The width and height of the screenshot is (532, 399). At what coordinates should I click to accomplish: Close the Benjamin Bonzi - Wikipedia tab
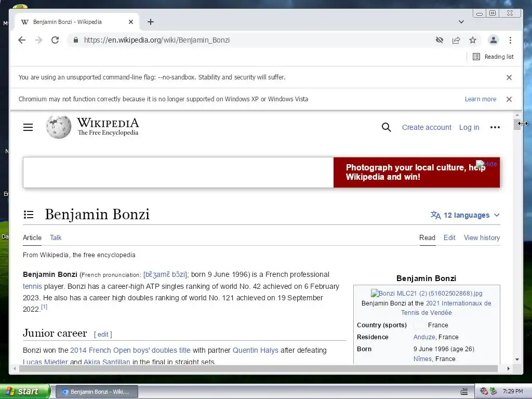click(131, 22)
